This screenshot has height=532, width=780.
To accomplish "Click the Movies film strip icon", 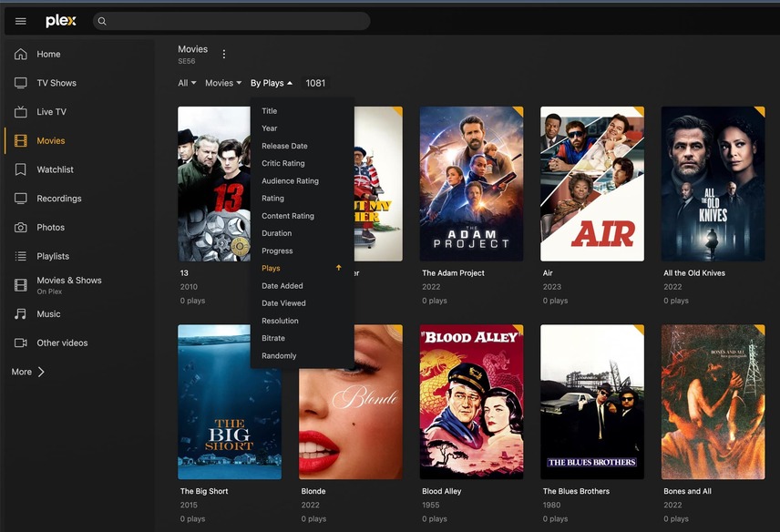I will (x=20, y=140).
